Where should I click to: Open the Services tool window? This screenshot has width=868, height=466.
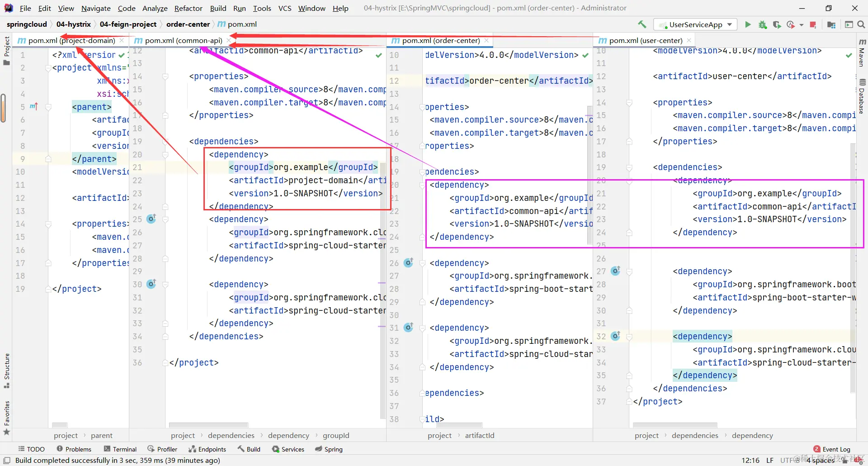click(288, 449)
